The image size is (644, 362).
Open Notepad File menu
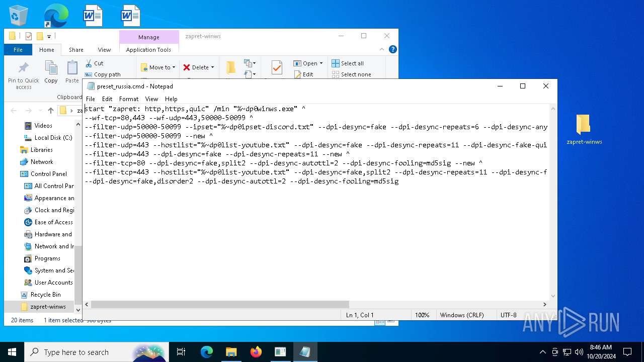(91, 99)
